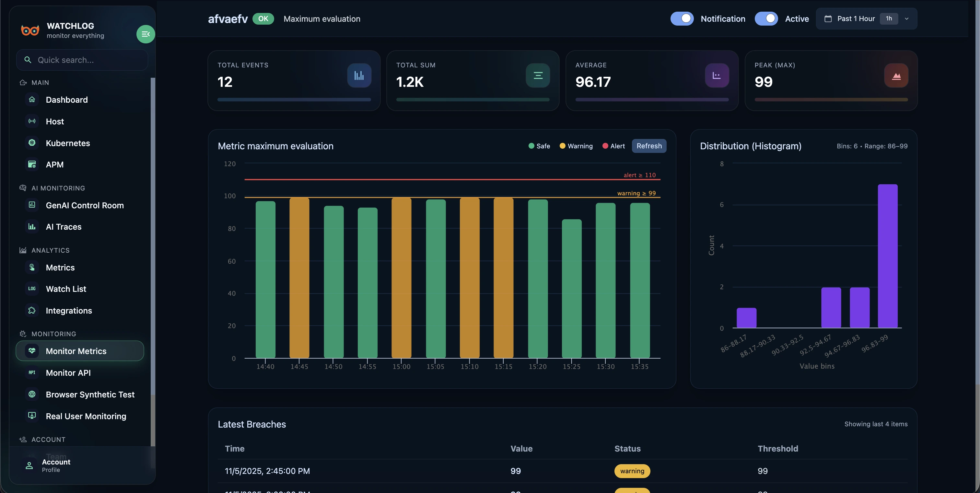The width and height of the screenshot is (980, 493).
Task: Click the Browser Synthetic Test globe icon
Action: point(32,394)
